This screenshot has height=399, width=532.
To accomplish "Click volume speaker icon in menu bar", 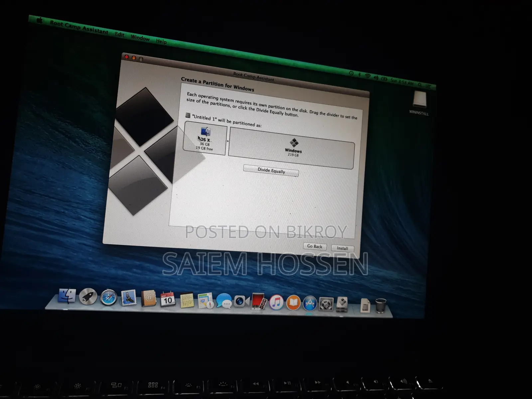I will [376, 77].
